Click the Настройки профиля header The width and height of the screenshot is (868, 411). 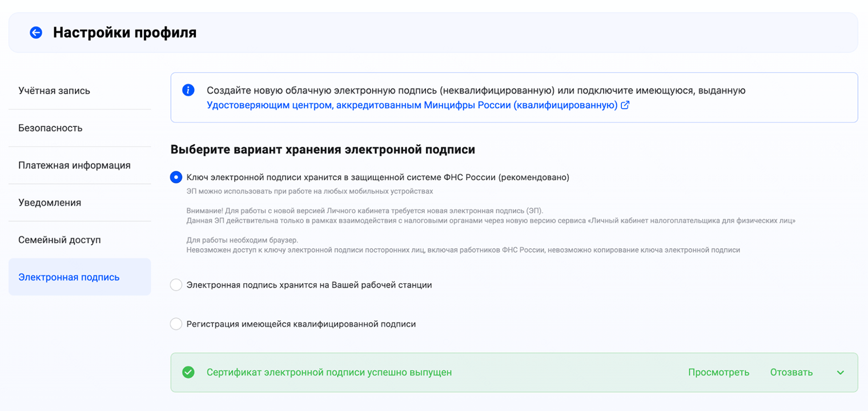click(124, 33)
